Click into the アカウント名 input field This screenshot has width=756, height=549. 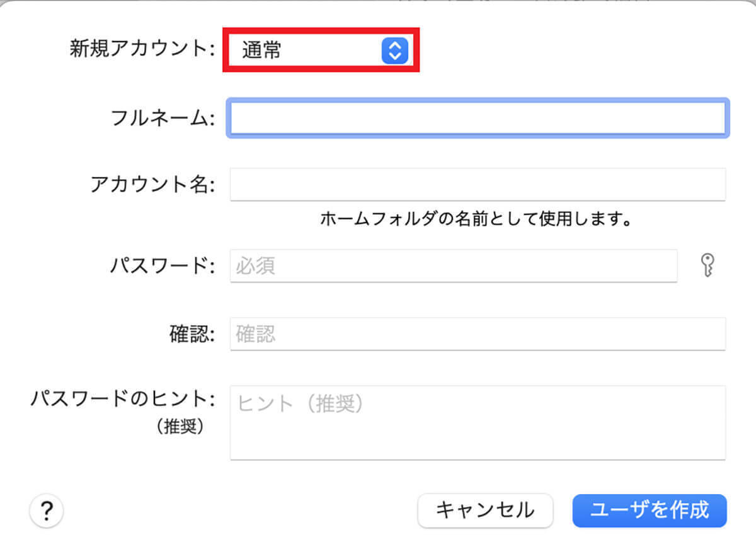click(x=478, y=185)
